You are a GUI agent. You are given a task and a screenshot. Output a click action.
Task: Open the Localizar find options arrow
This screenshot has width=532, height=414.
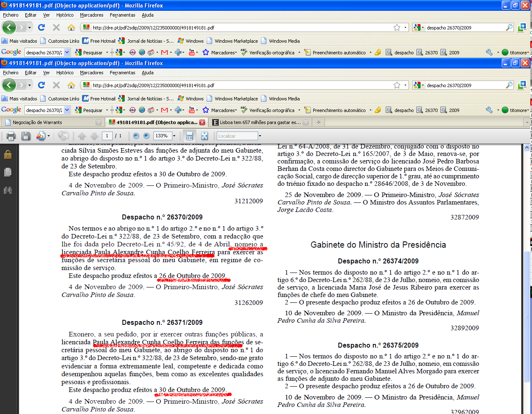(x=260, y=136)
